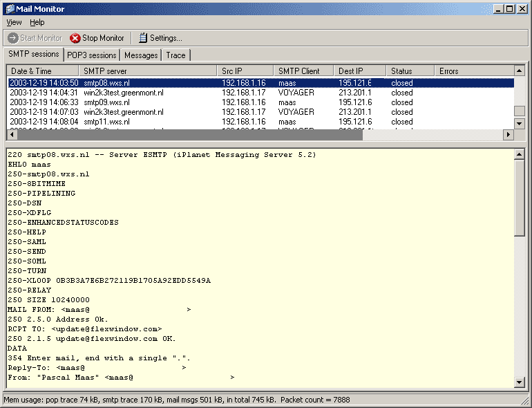
Task: Click the grayed Start Monitor arrow icon
Action: [x=13, y=38]
